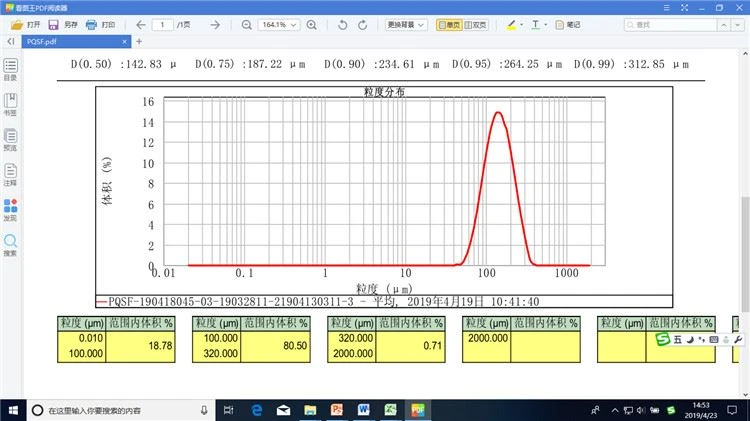Rotate the page clockwise

[363, 24]
